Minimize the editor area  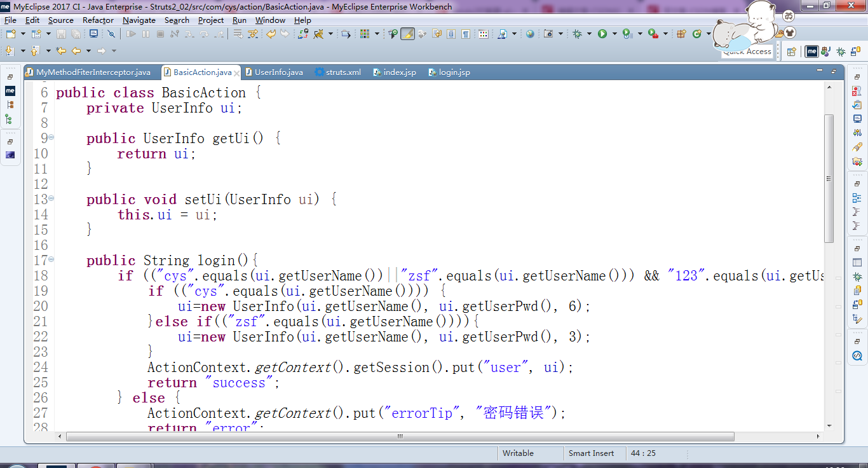point(819,71)
